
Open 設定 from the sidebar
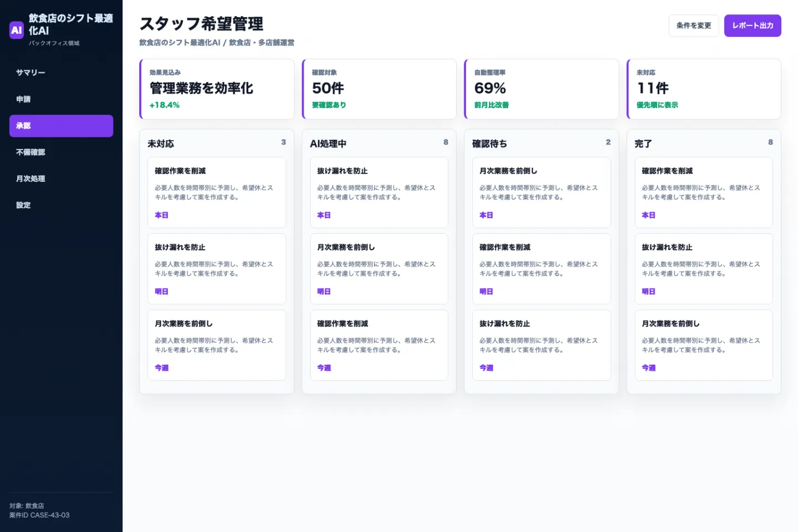61,205
